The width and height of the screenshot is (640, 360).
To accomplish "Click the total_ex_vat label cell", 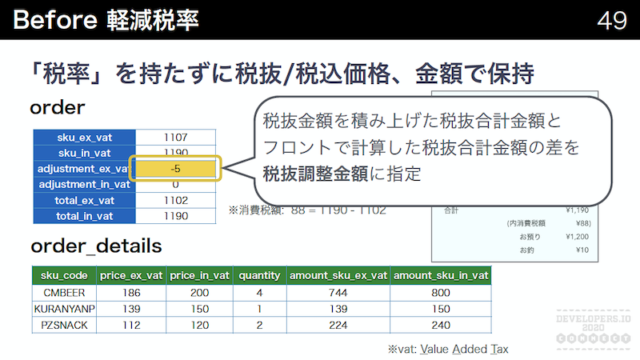I will pyautogui.click(x=84, y=200).
